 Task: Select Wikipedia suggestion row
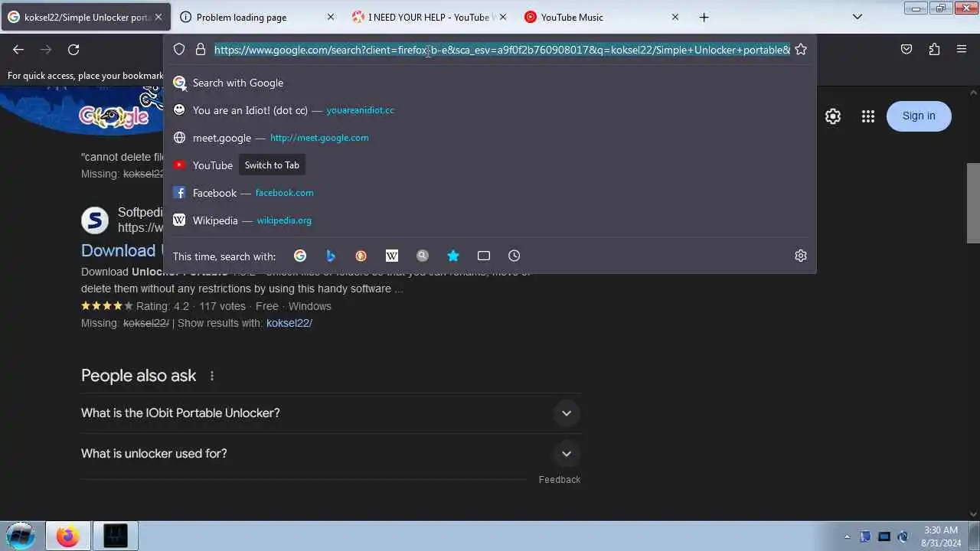[490, 220]
